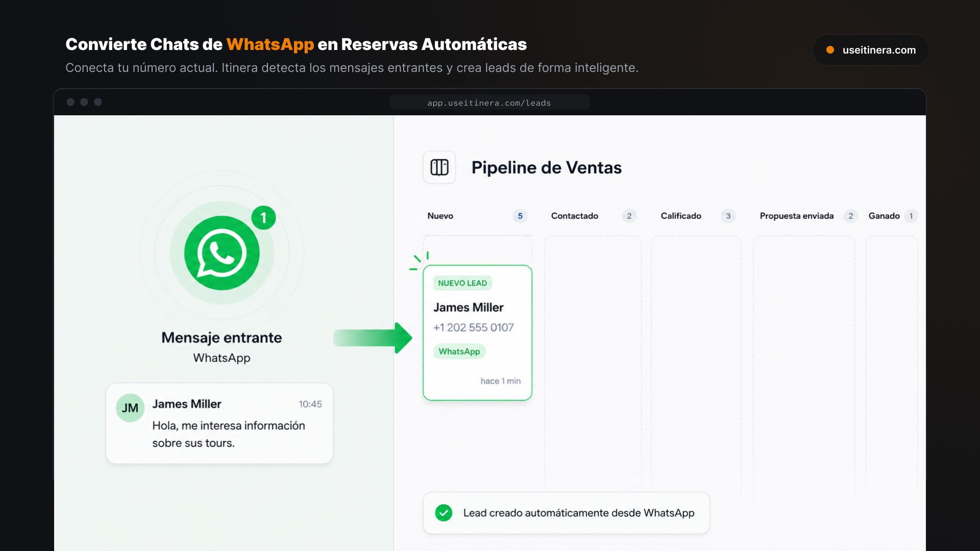980x551 pixels.
Task: Open the useitinera.com link pill
Action: (x=871, y=50)
